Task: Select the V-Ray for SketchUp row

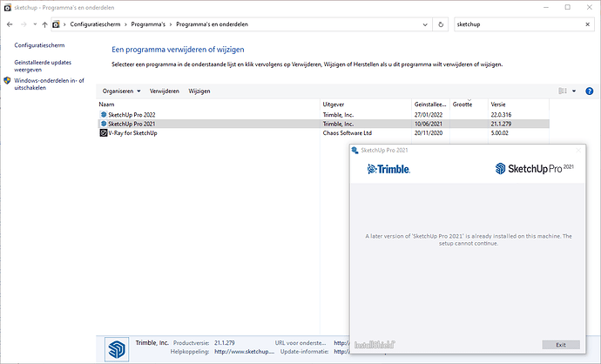Action: click(323, 133)
